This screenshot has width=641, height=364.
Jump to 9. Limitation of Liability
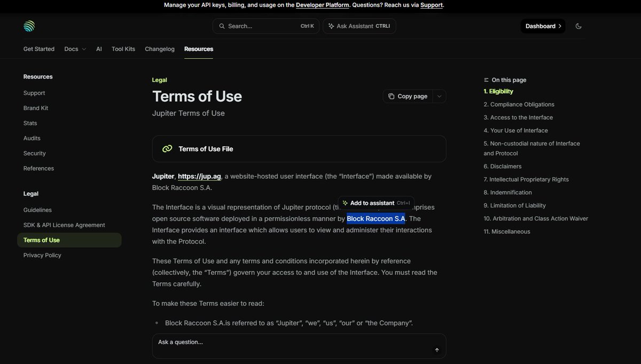tap(515, 205)
